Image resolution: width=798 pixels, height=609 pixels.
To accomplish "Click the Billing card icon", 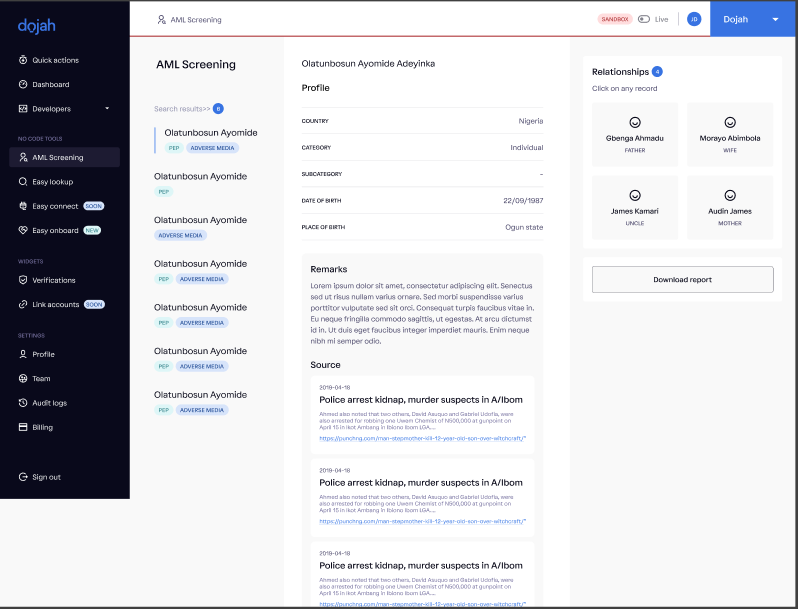I will click(23, 427).
